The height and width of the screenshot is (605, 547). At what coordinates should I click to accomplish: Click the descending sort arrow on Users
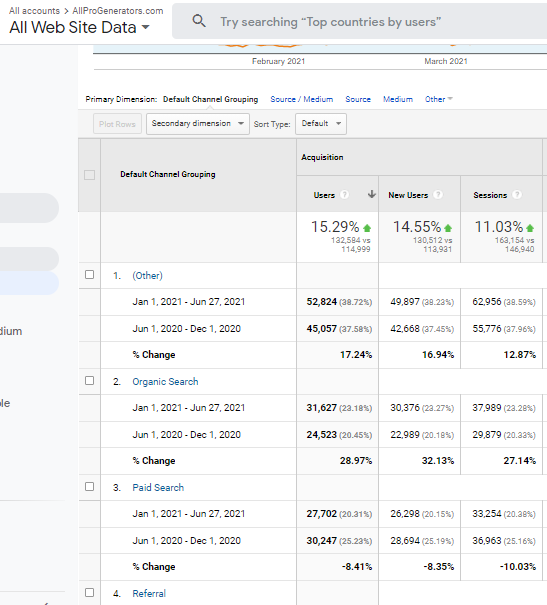pos(371,194)
